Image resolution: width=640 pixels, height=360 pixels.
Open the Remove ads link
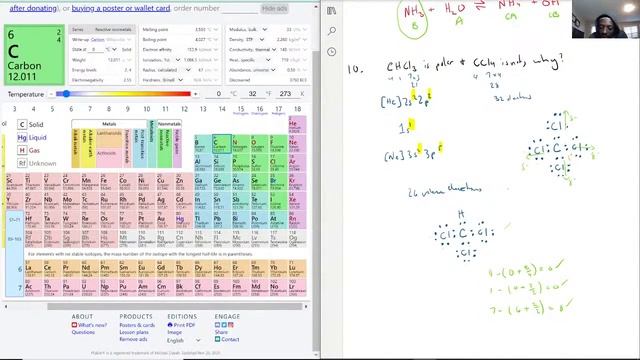[133, 339]
